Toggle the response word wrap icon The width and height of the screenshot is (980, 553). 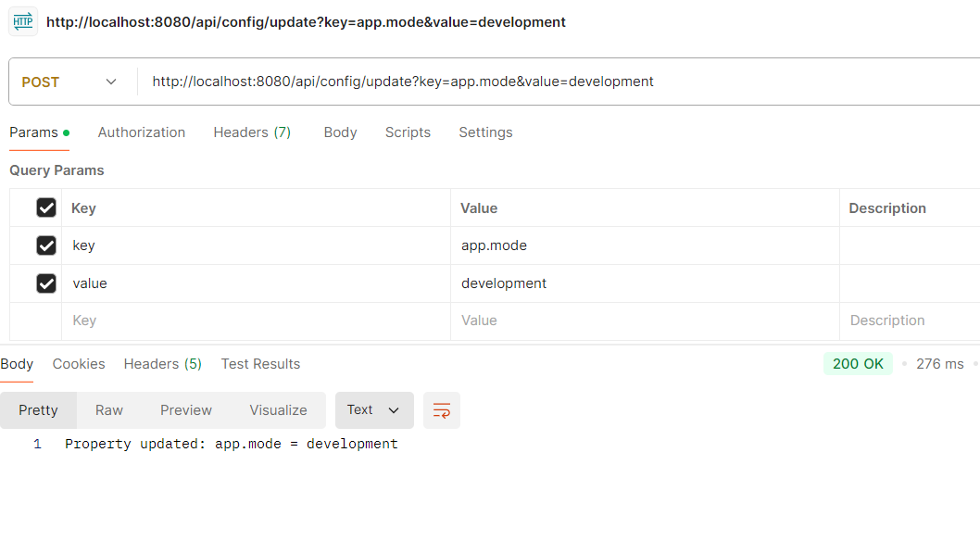click(x=442, y=410)
